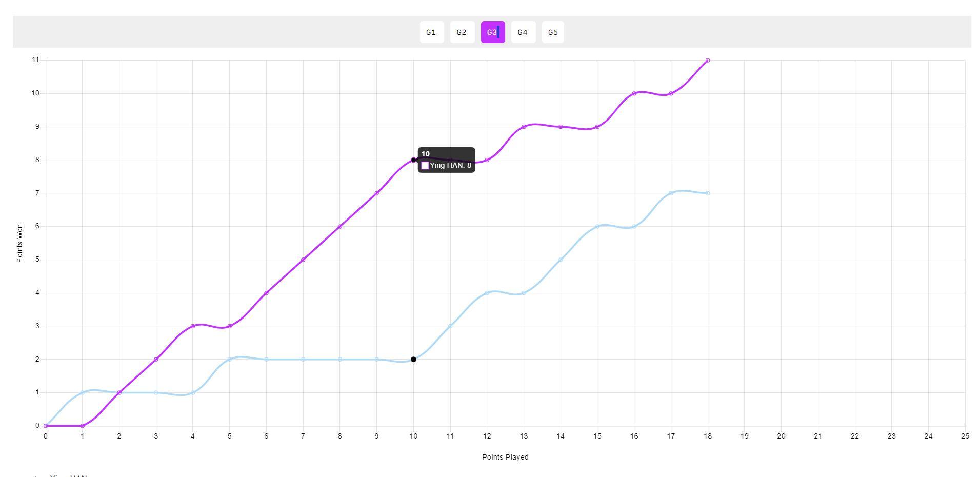
Task: Click the black highlighted point on blue line
Action: 413,360
